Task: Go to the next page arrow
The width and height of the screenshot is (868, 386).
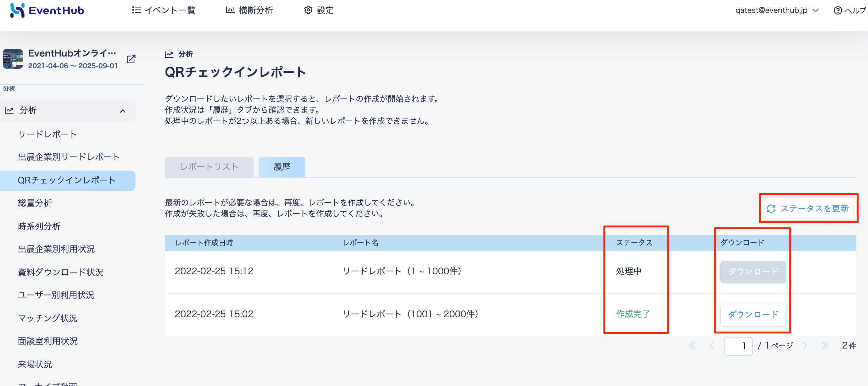Action: pyautogui.click(x=805, y=345)
